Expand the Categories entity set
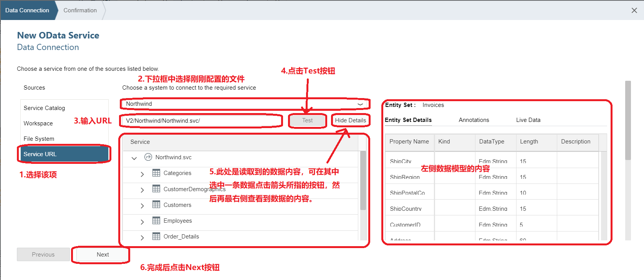The height and width of the screenshot is (280, 644). click(142, 174)
